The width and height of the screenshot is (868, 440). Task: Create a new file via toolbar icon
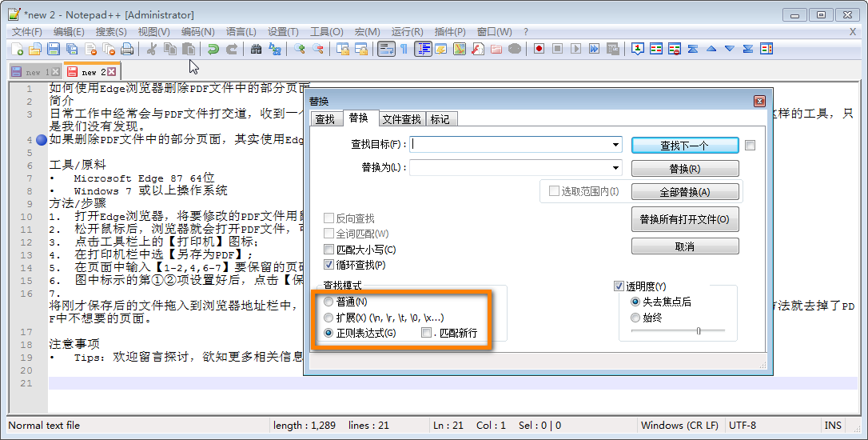tap(17, 50)
